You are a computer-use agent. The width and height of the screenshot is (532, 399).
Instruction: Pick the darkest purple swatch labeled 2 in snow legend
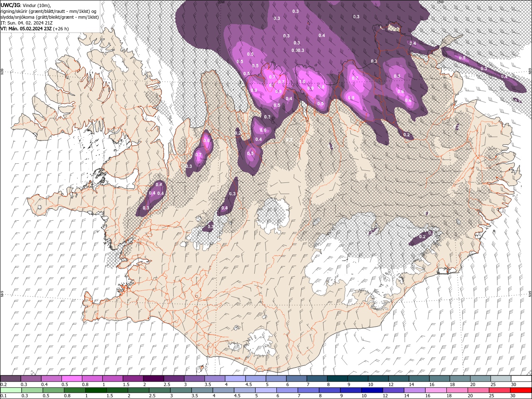coord(153,379)
